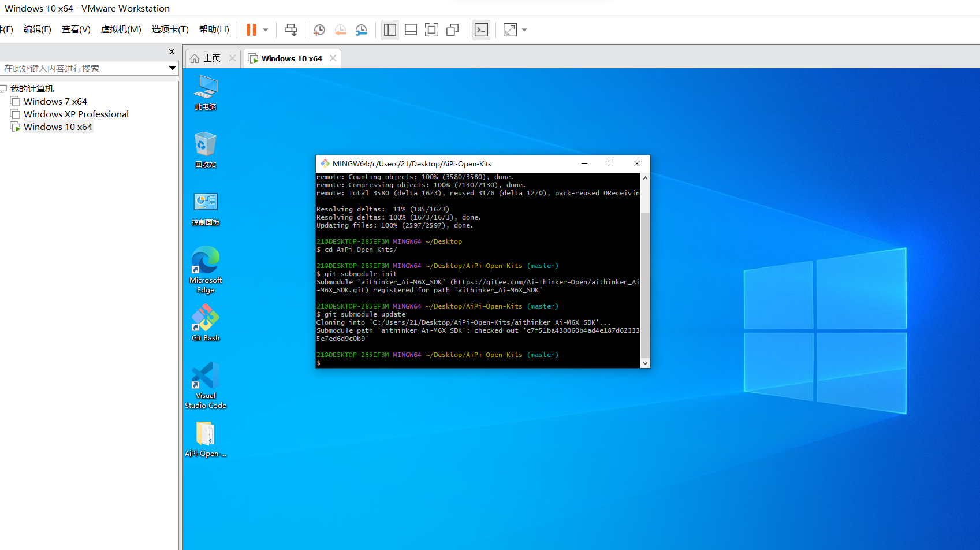Open the 虚拟机(M) menu
980x550 pixels.
pyautogui.click(x=121, y=29)
